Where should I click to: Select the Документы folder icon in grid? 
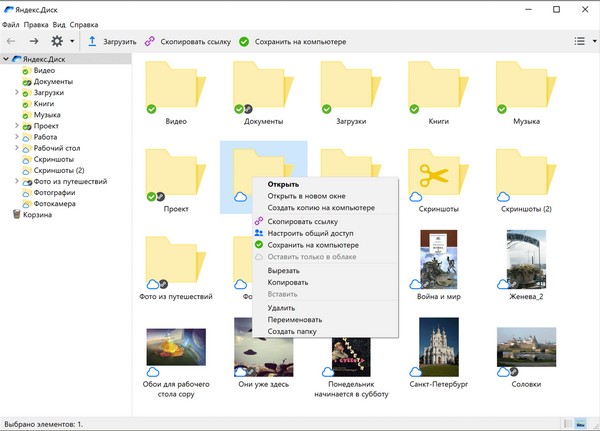coord(263,85)
